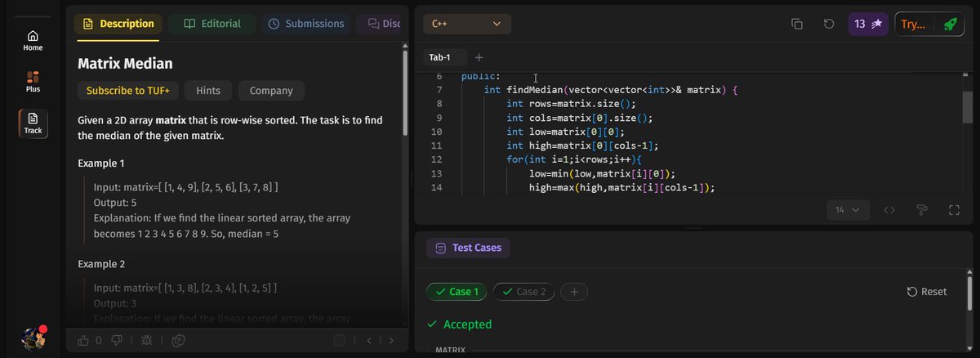The width and height of the screenshot is (980, 358).
Task: Click code line int high=matrix[0][cols-1];
Action: pyautogui.click(x=582, y=145)
